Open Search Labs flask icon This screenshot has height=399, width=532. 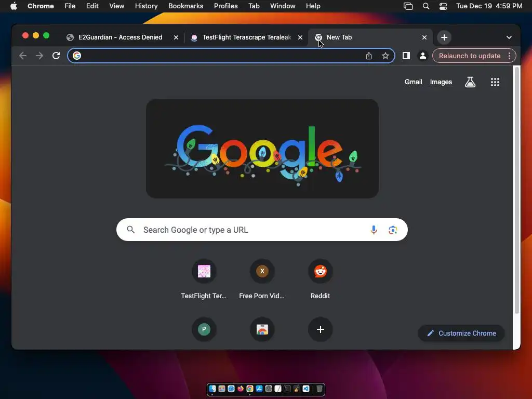pyautogui.click(x=470, y=82)
